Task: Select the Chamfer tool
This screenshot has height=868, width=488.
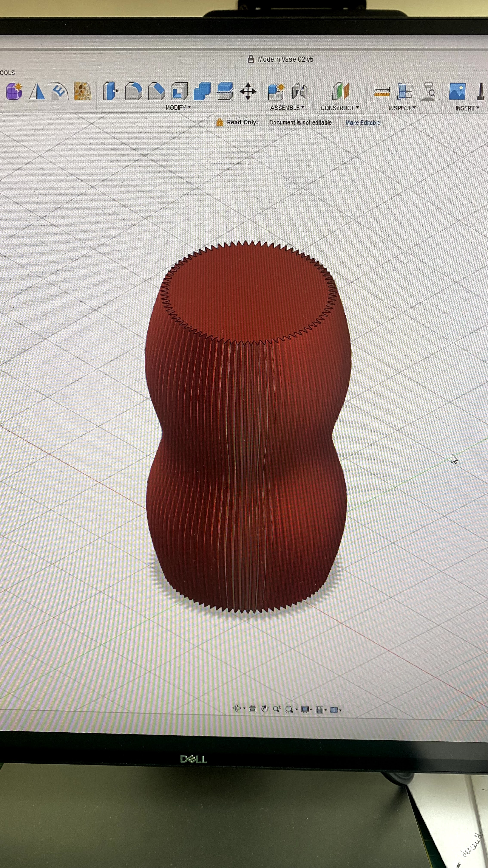Action: (157, 91)
